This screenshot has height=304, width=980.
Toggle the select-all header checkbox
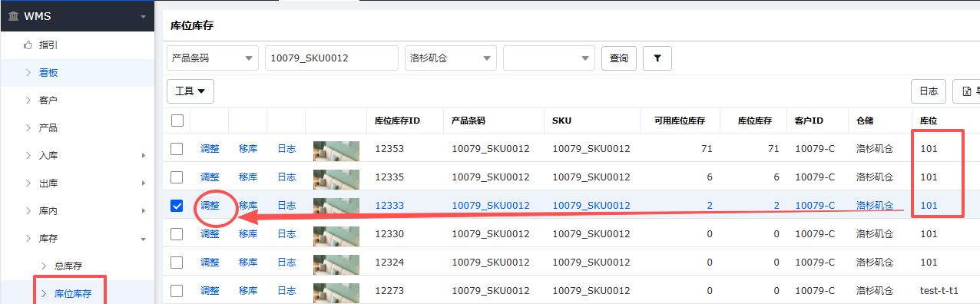(x=177, y=121)
